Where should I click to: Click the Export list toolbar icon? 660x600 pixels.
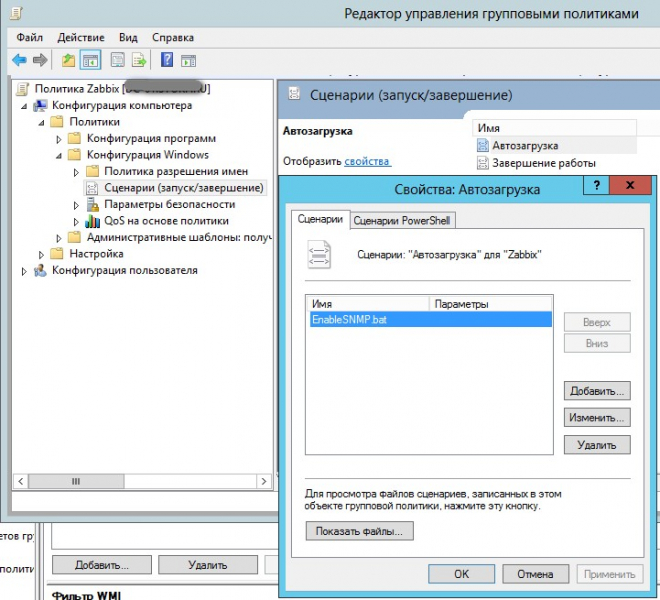coord(138,60)
